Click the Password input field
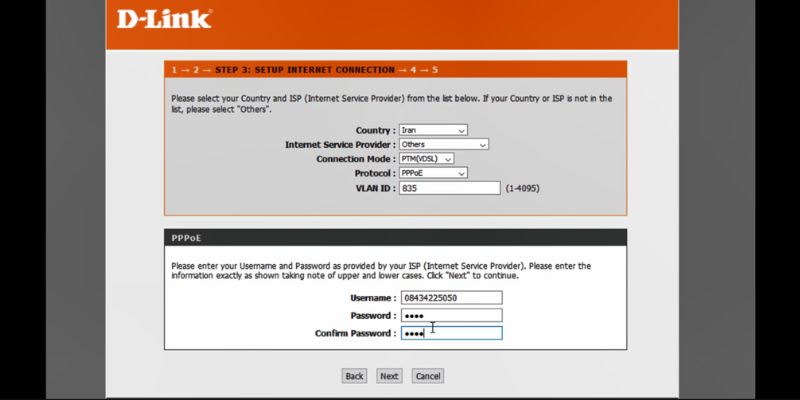The image size is (800, 400). pyautogui.click(x=452, y=315)
